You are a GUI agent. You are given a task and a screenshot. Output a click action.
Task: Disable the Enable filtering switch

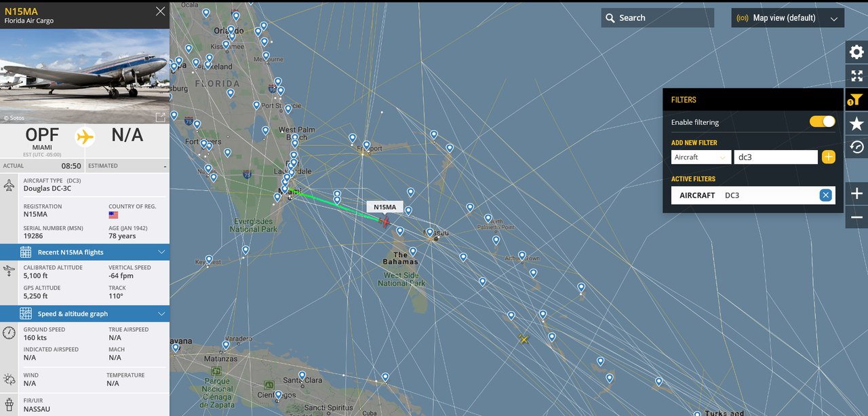pyautogui.click(x=822, y=121)
